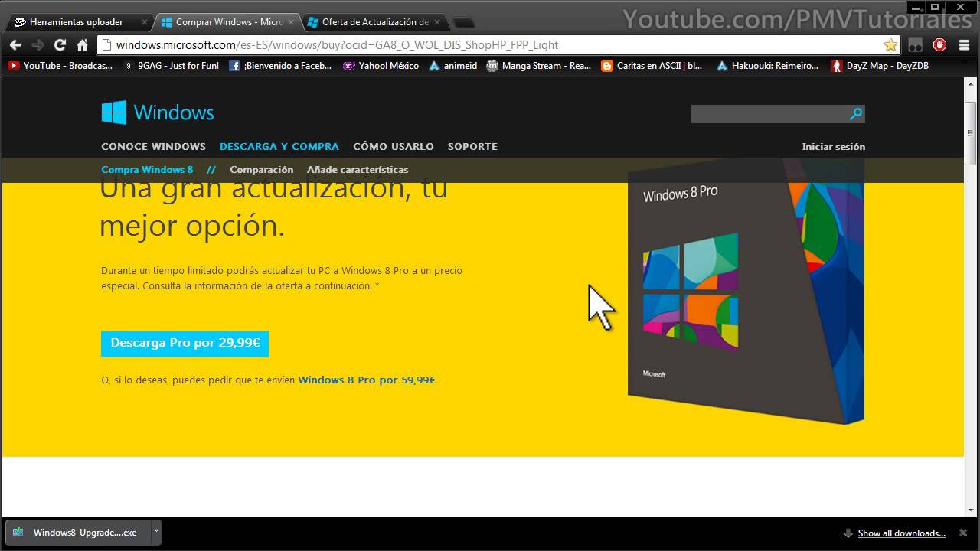Screen dimensions: 980x551
Task: Open the browser home page icon
Action: coord(82,45)
